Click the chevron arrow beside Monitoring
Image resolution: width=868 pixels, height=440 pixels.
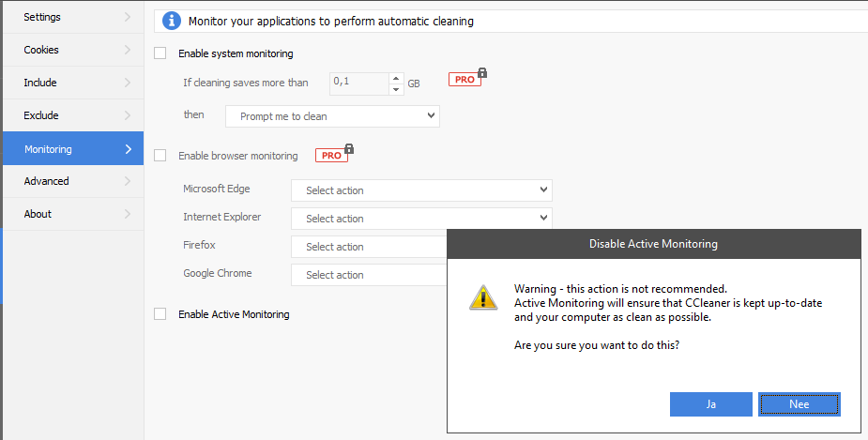128,148
